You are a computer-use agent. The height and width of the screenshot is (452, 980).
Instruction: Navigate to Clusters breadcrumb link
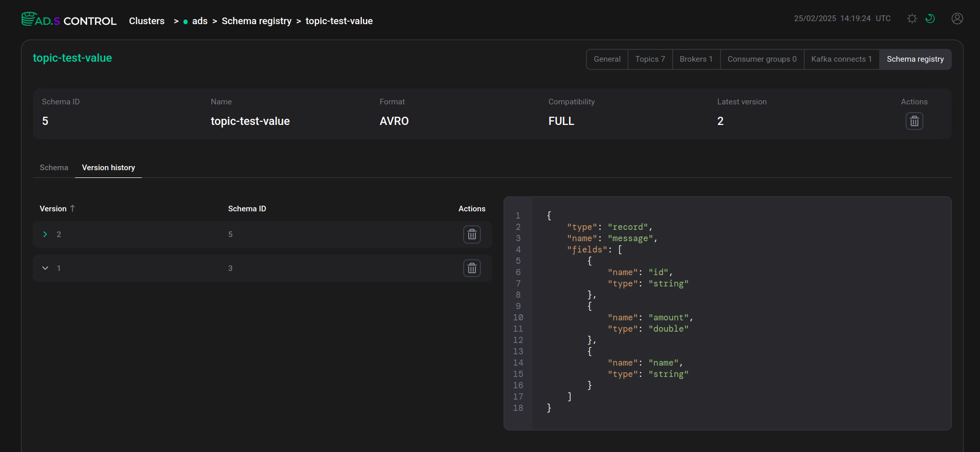[146, 21]
